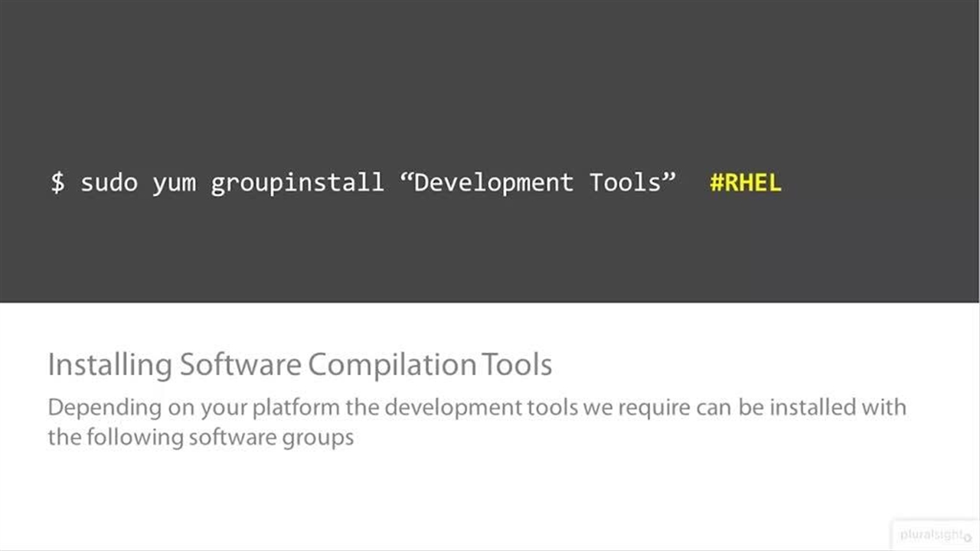Screen dimensions: 980x551
Task: Click the yellow #RHEL comment
Action: (x=745, y=183)
